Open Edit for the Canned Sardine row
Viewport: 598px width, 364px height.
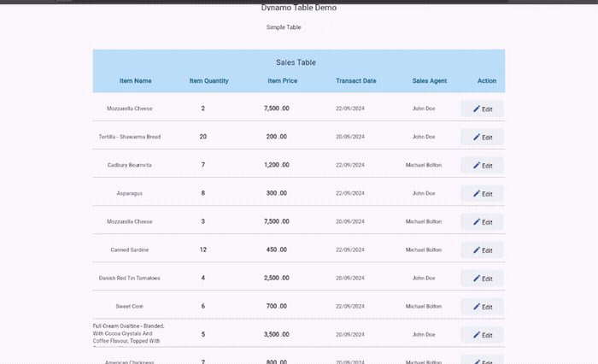pyautogui.click(x=482, y=250)
